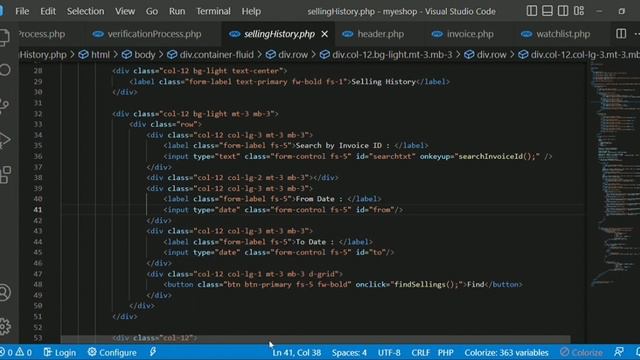The image size is (640, 360).
Task: Click the horizontal editor scrollbar
Action: [x=316, y=339]
